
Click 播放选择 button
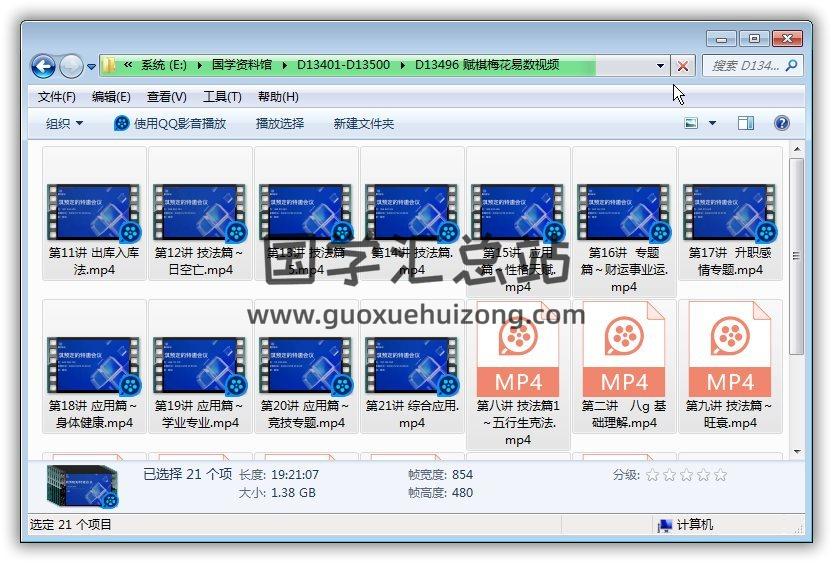point(280,124)
